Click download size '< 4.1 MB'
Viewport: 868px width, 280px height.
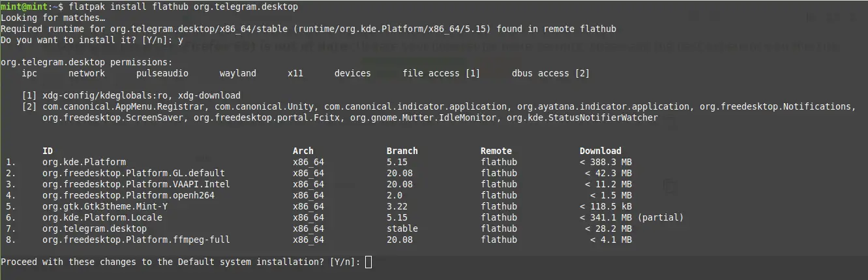[611, 240]
